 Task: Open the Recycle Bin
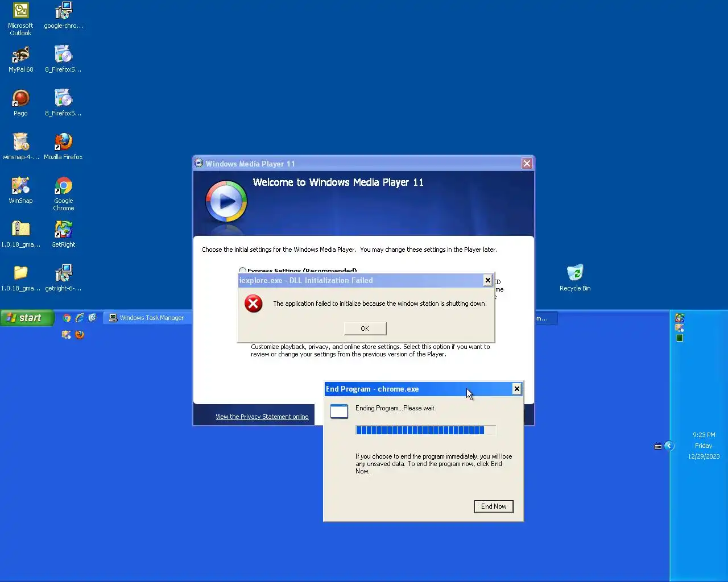pyautogui.click(x=575, y=278)
